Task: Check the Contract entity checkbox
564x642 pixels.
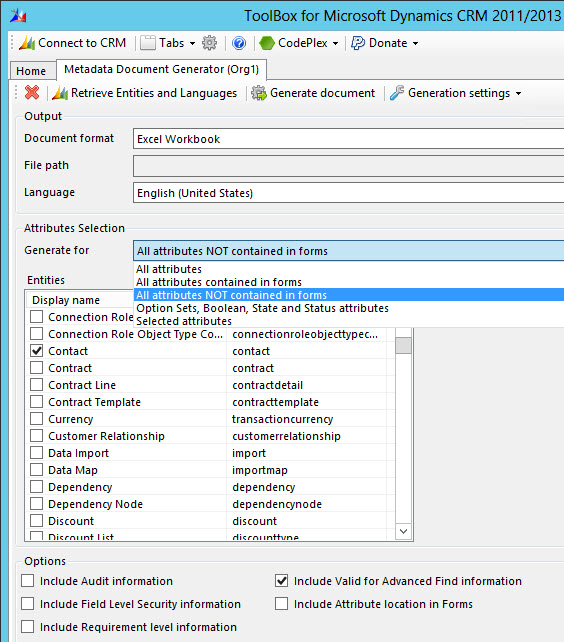Action: pos(36,368)
